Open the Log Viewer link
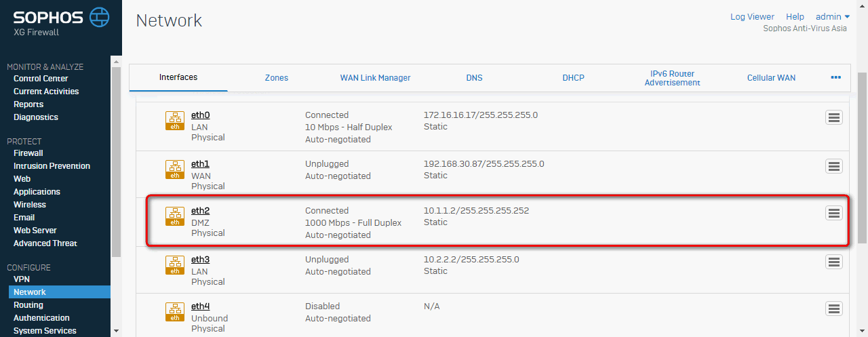Image resolution: width=868 pixels, height=337 pixels. [752, 17]
